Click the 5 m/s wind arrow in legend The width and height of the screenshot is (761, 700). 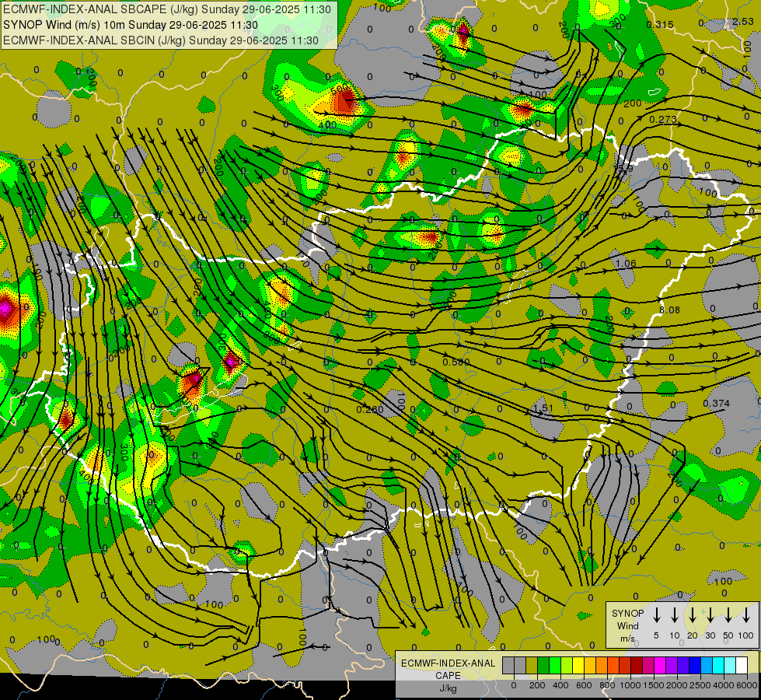coord(656,614)
